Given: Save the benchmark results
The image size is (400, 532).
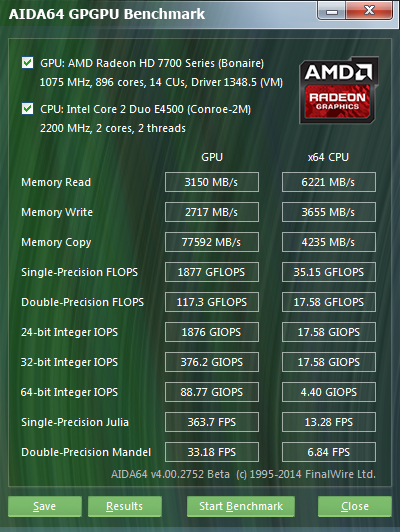Looking at the screenshot, I should [45, 506].
